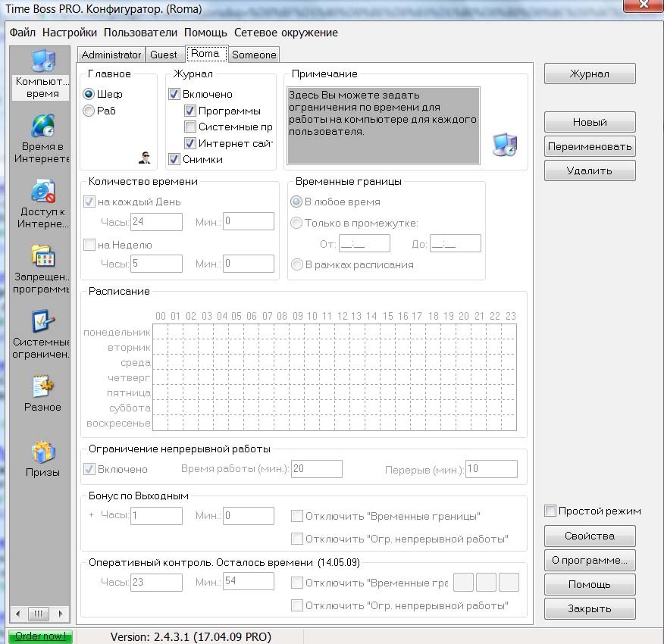Enable the Системные пр journal checkbox
The height and width of the screenshot is (644, 664).
click(x=190, y=127)
